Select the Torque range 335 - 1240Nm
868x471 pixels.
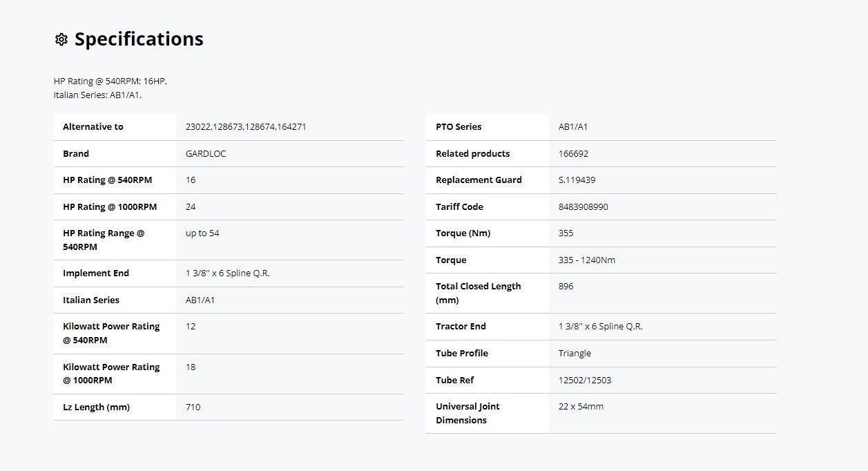point(586,260)
